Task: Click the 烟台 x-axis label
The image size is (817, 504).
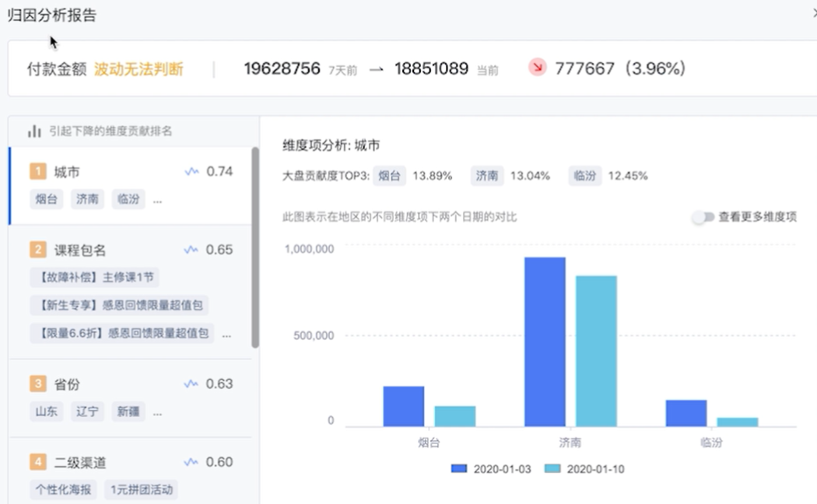Action: point(429,443)
